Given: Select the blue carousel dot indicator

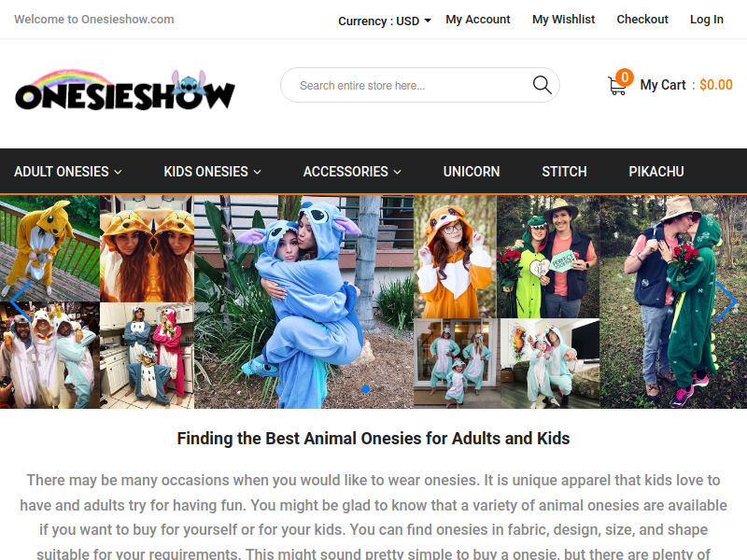Looking at the screenshot, I should coord(366,389).
